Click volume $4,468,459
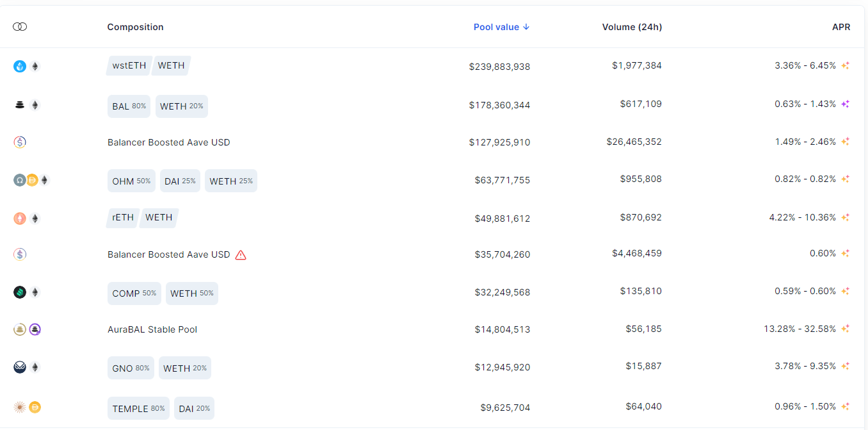The image size is (868, 430). (x=637, y=253)
